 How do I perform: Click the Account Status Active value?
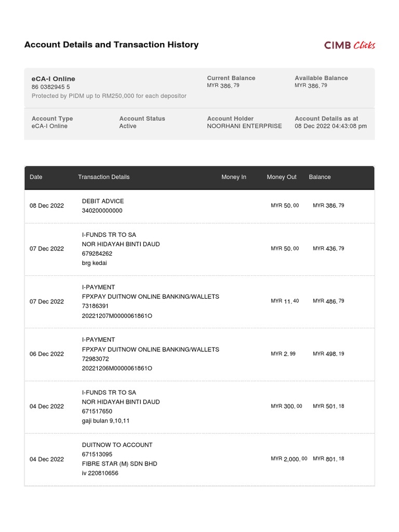(x=128, y=126)
